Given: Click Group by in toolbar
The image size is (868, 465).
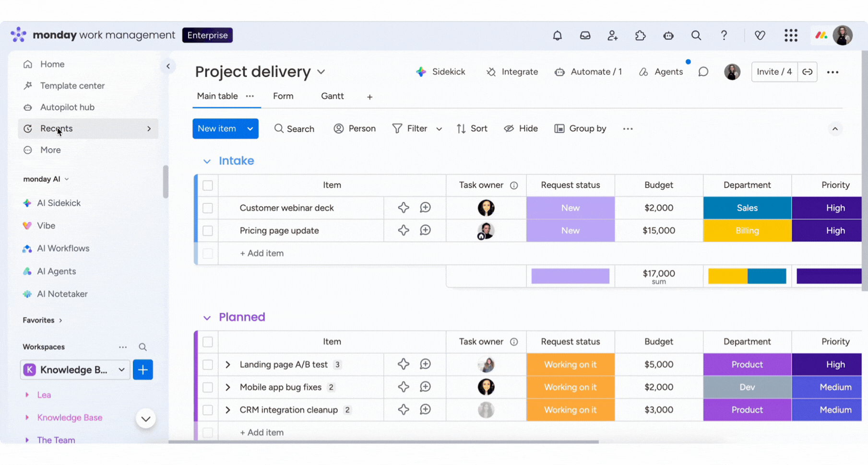Looking at the screenshot, I should coord(580,129).
